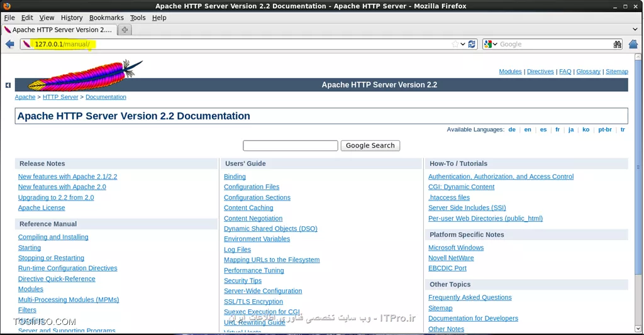
Task: Open the History menu
Action: click(72, 18)
